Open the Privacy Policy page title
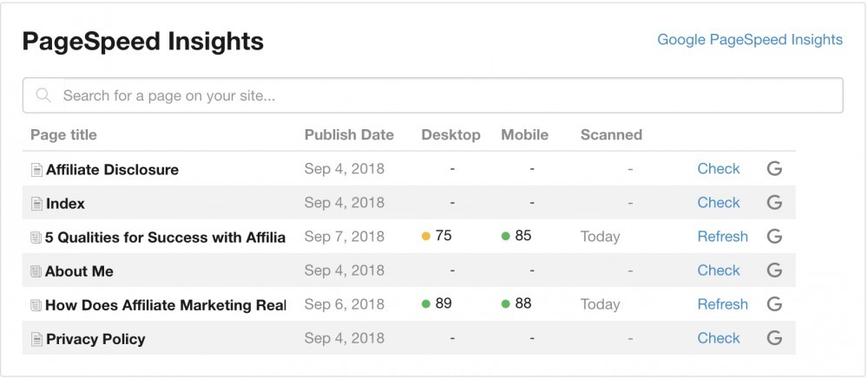Screen dimensions: 868x378 pos(95,339)
